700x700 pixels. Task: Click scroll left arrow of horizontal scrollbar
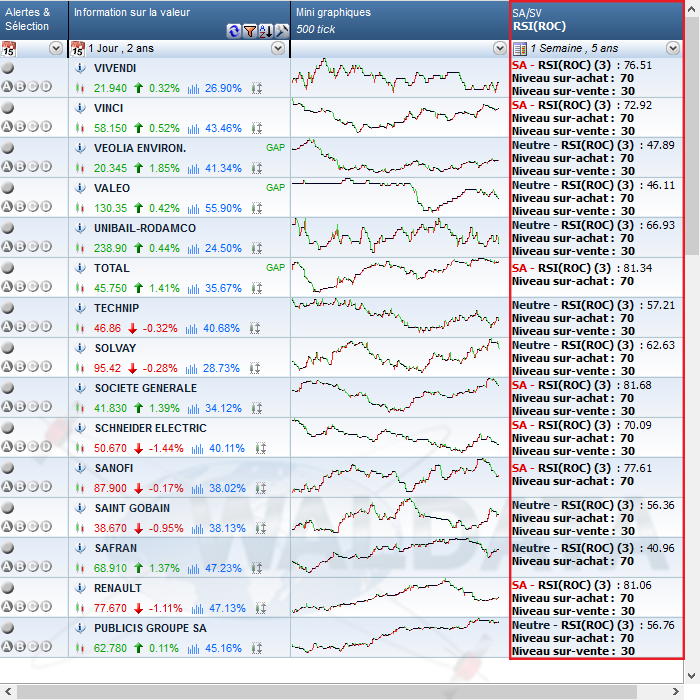coord(8,692)
